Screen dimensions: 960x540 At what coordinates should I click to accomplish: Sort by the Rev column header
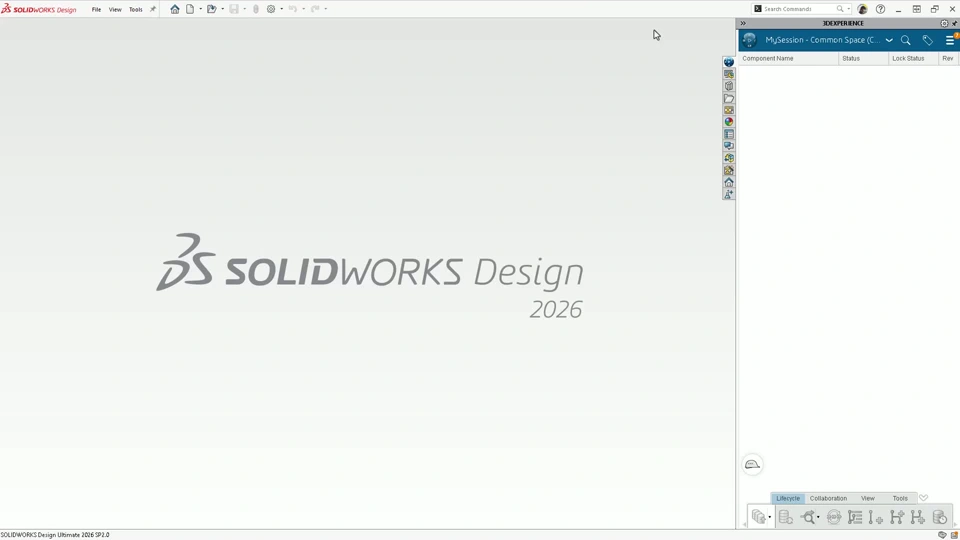click(x=949, y=58)
